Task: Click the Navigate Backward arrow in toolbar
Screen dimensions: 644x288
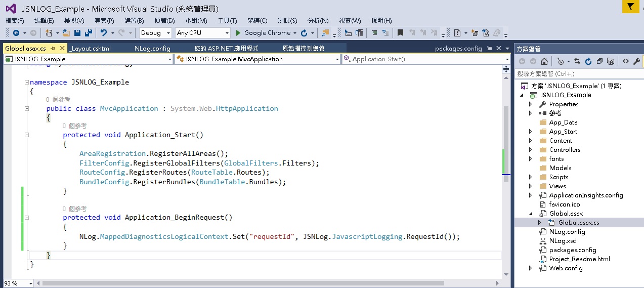Action: click(x=16, y=33)
